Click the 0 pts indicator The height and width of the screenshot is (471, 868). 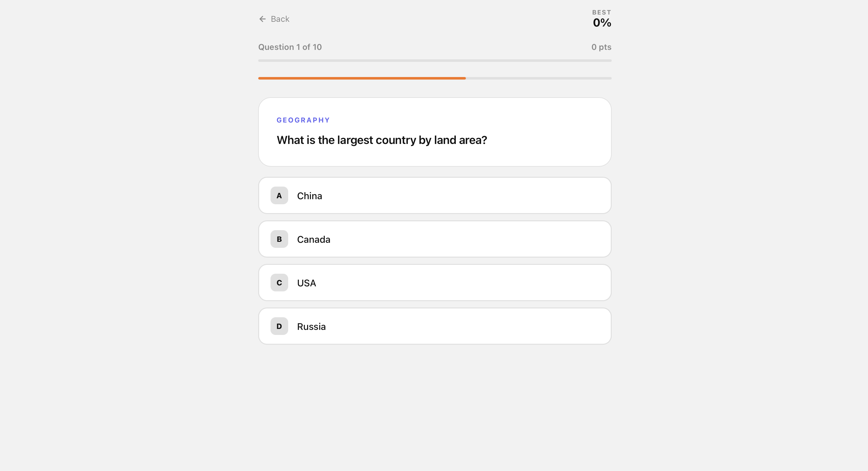602,47
